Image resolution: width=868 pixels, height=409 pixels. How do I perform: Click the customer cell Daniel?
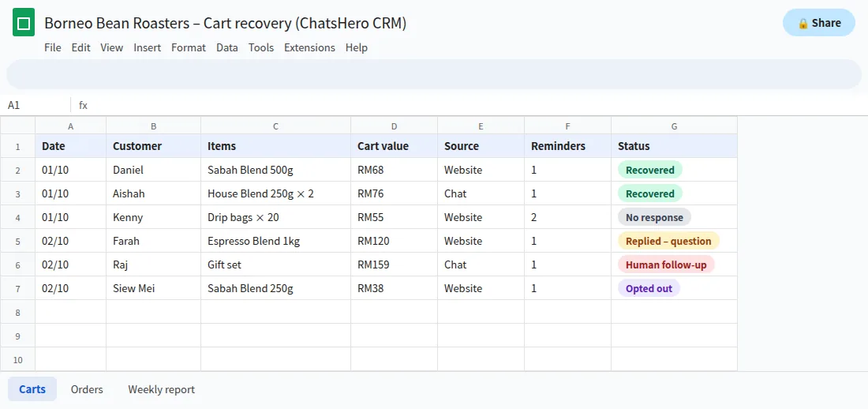point(154,170)
